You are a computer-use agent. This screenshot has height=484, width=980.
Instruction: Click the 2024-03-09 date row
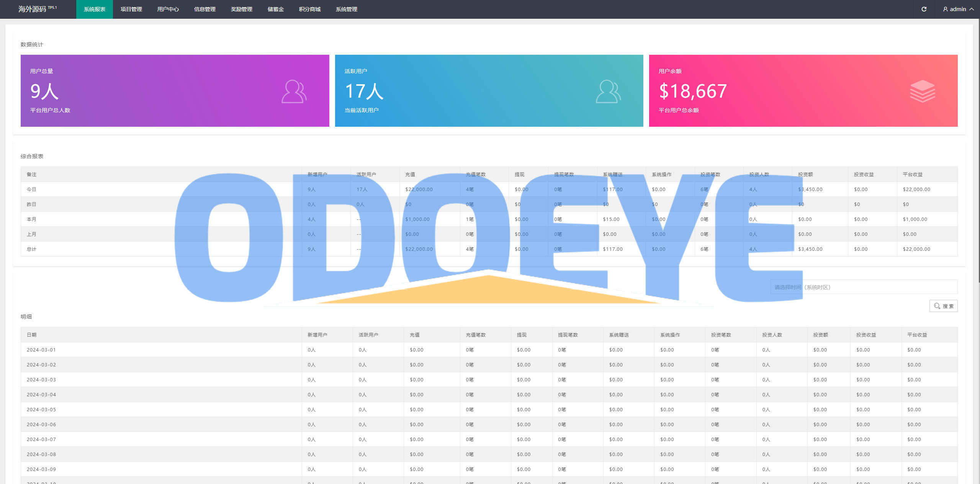click(x=489, y=469)
